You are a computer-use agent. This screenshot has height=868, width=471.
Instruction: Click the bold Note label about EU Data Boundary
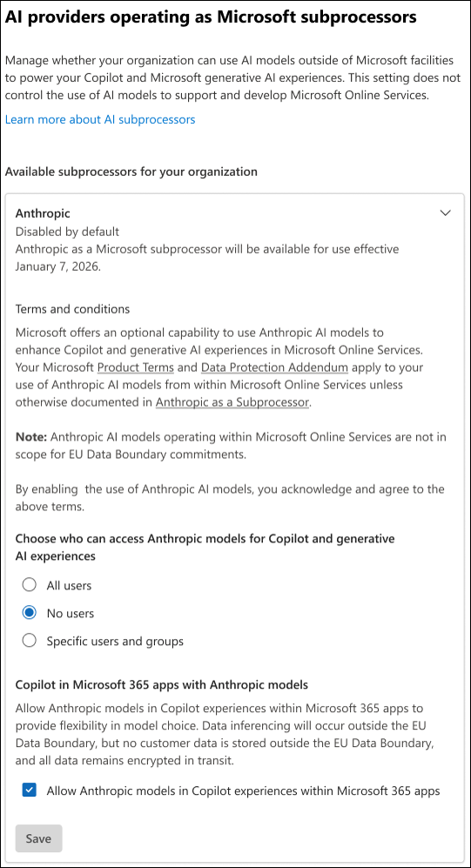31,437
